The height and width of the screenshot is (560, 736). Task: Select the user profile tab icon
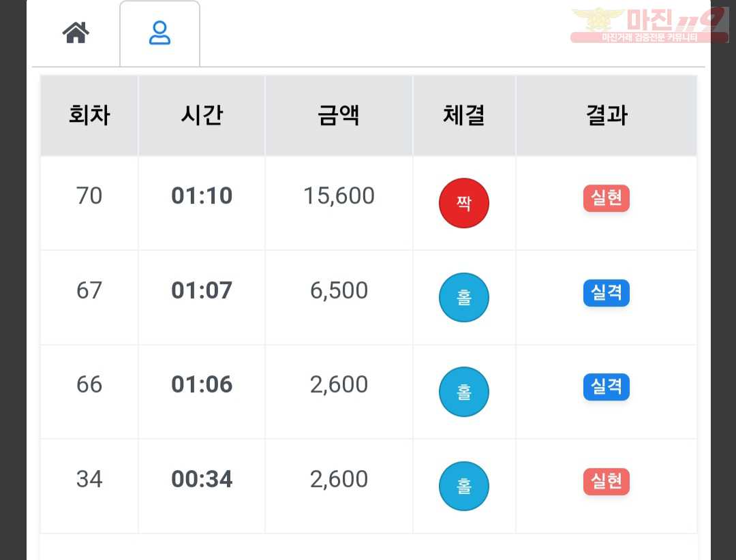click(159, 33)
